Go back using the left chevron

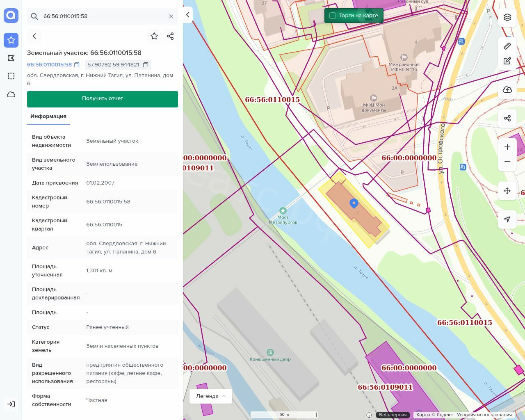point(34,36)
